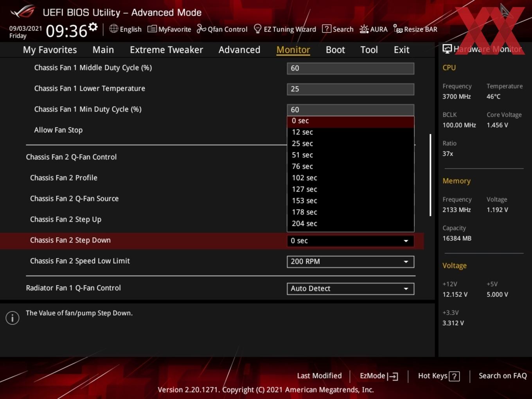Click the 09/03/2021 date
The width and height of the screenshot is (532, 399).
tap(25, 28)
